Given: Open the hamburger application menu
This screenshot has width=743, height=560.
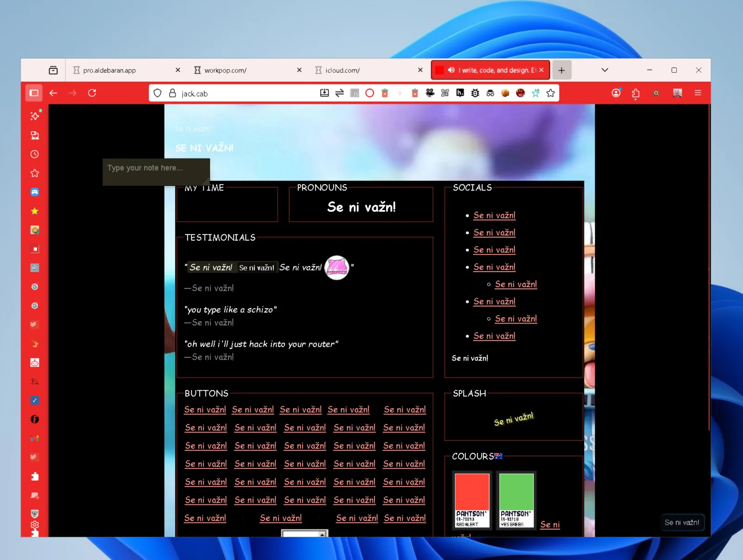Looking at the screenshot, I should (698, 93).
